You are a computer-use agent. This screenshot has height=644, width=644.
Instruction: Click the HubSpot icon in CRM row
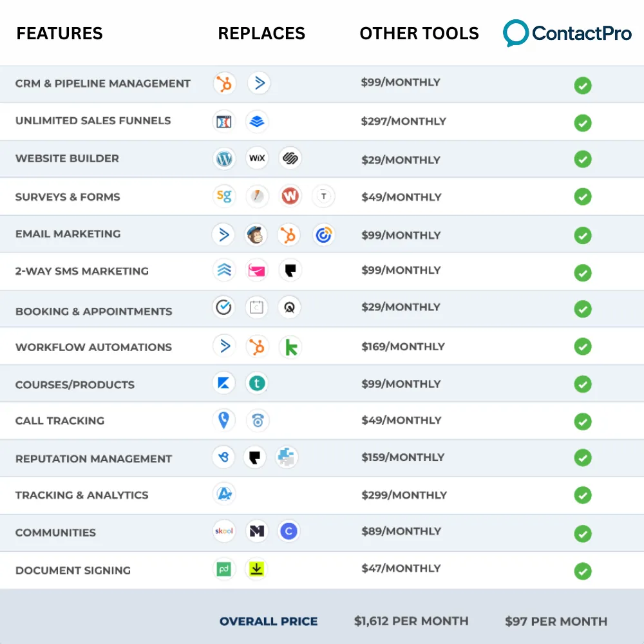224,83
